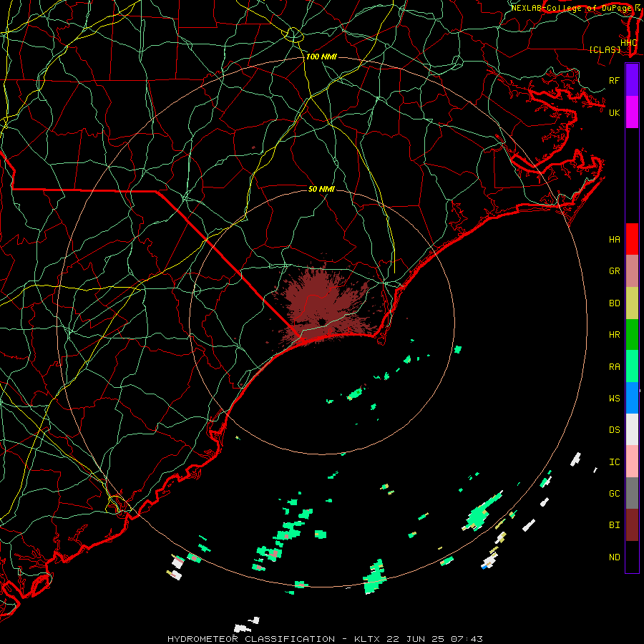Click the RA light green legend swatch

coord(632,366)
